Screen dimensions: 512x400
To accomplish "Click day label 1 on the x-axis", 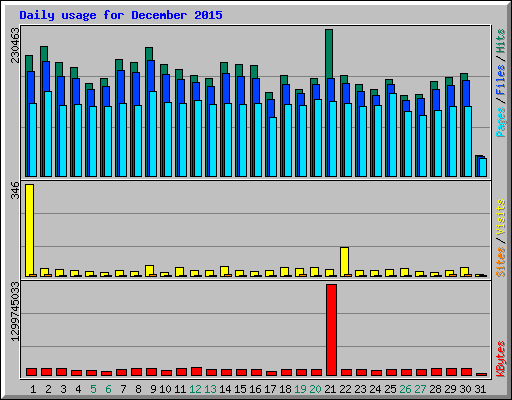I will pos(33,389).
